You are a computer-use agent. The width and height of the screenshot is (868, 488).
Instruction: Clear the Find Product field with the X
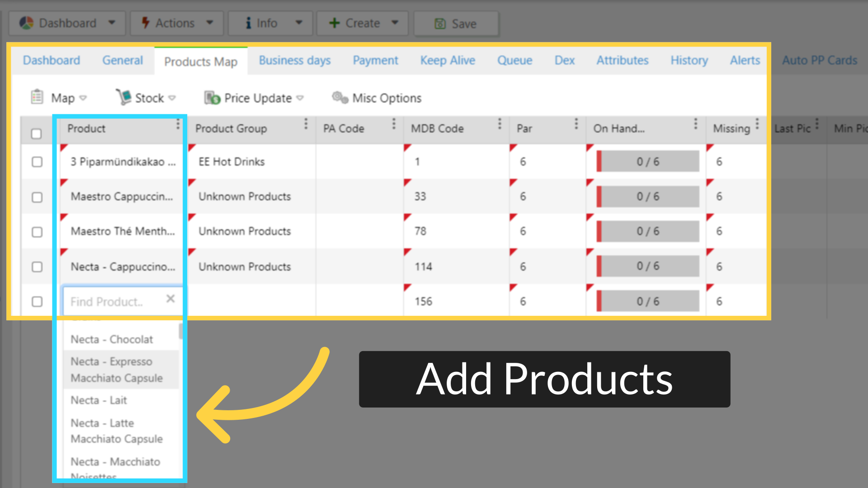170,299
